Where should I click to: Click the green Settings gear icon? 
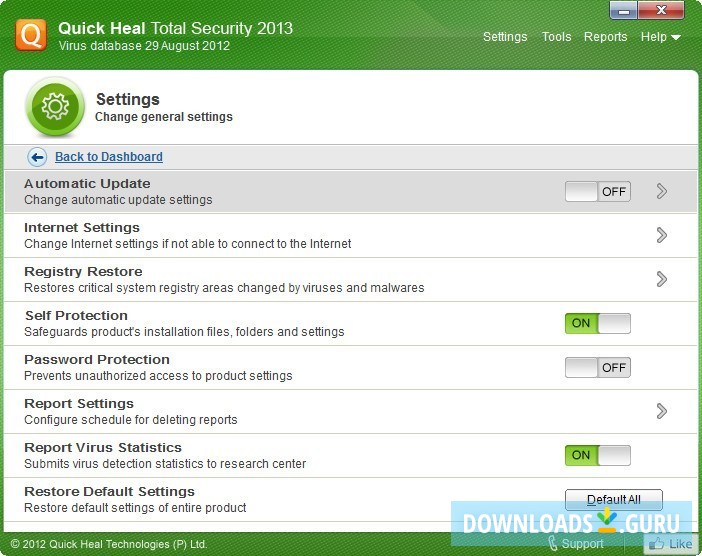point(55,107)
